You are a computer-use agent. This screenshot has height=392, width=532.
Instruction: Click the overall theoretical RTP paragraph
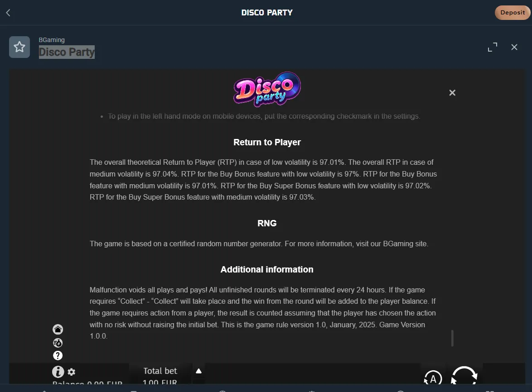pos(263,180)
